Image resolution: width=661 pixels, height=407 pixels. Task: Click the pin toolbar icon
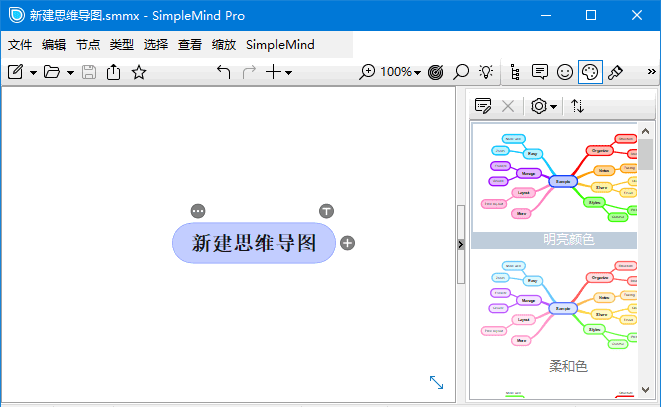(615, 72)
